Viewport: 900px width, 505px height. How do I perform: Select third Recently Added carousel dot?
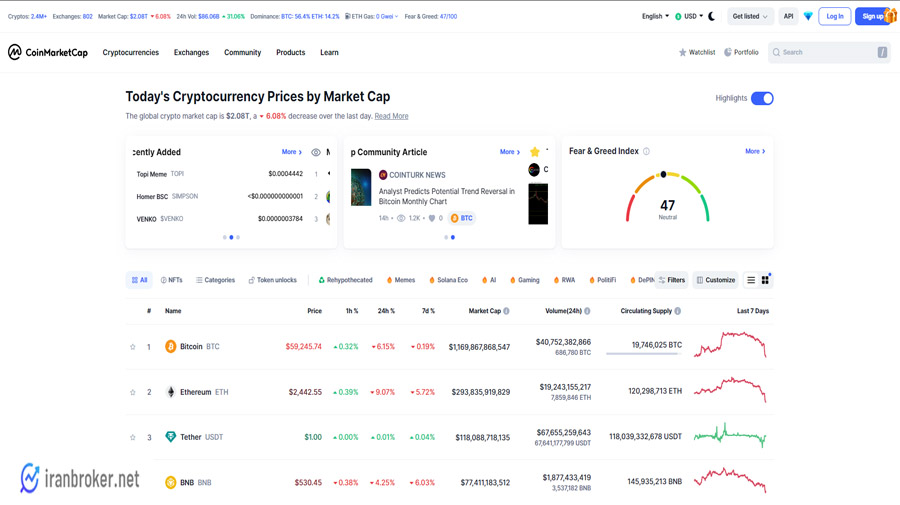[x=238, y=237]
